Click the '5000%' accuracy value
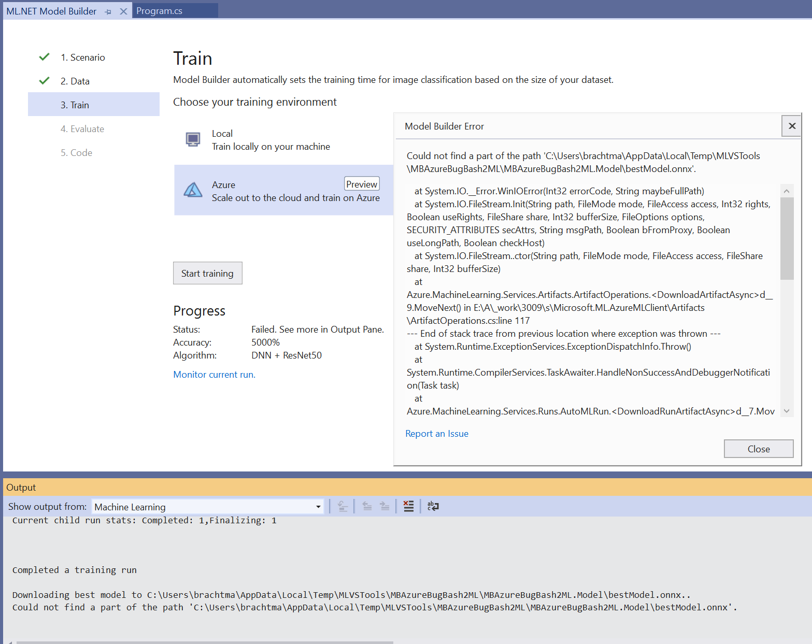Screen dimensions: 812x644 click(265, 342)
